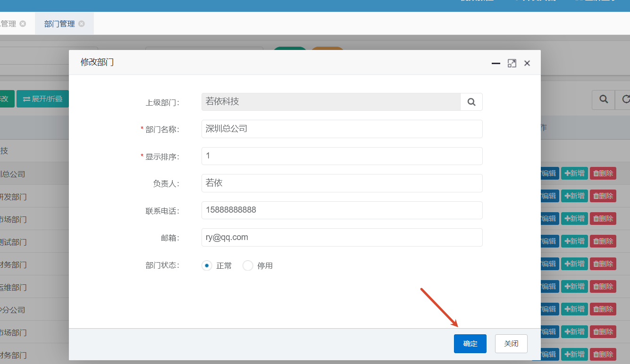
Task: Click 新增 in the 研发部门 row
Action: [x=574, y=196]
